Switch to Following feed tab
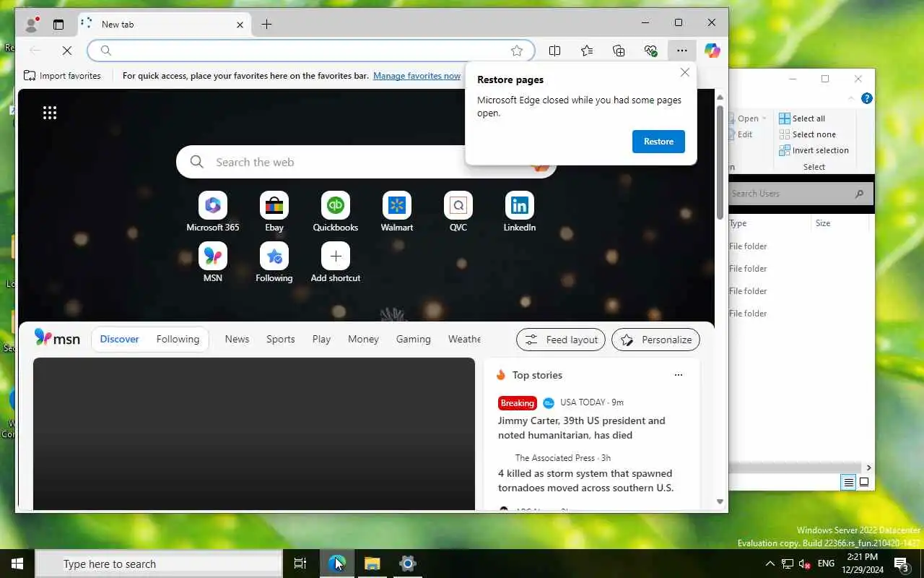Viewport: 924px width, 578px height. point(178,340)
